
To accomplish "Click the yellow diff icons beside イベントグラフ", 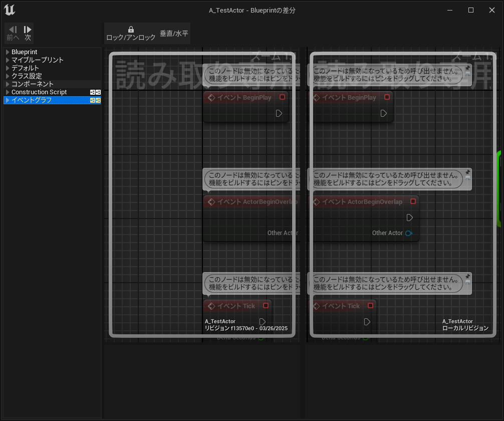I will pos(95,100).
